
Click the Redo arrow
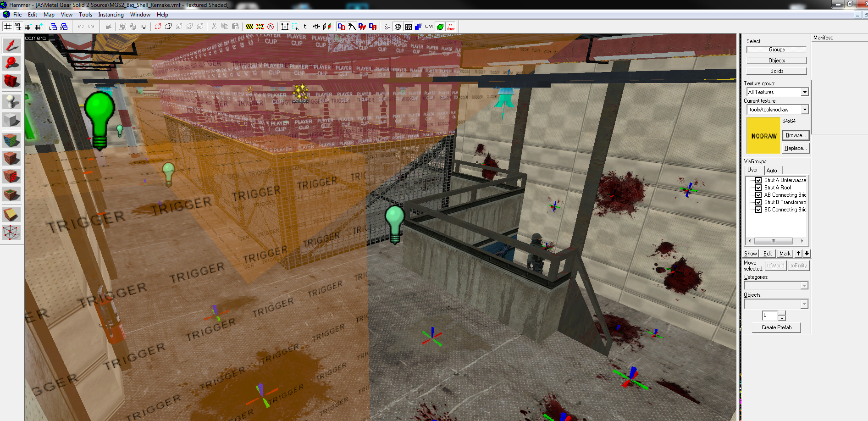(91, 27)
